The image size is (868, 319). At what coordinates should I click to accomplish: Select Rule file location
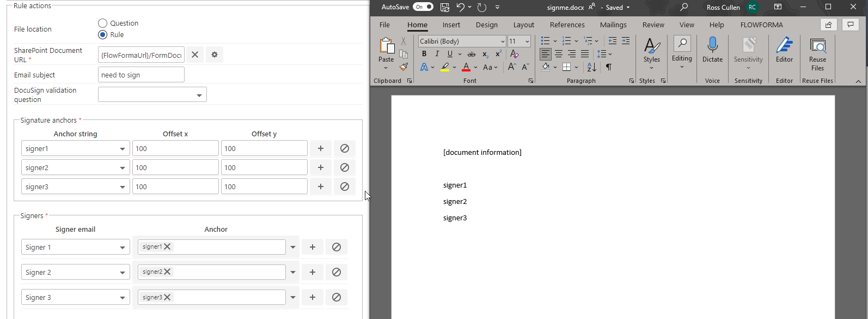[102, 34]
